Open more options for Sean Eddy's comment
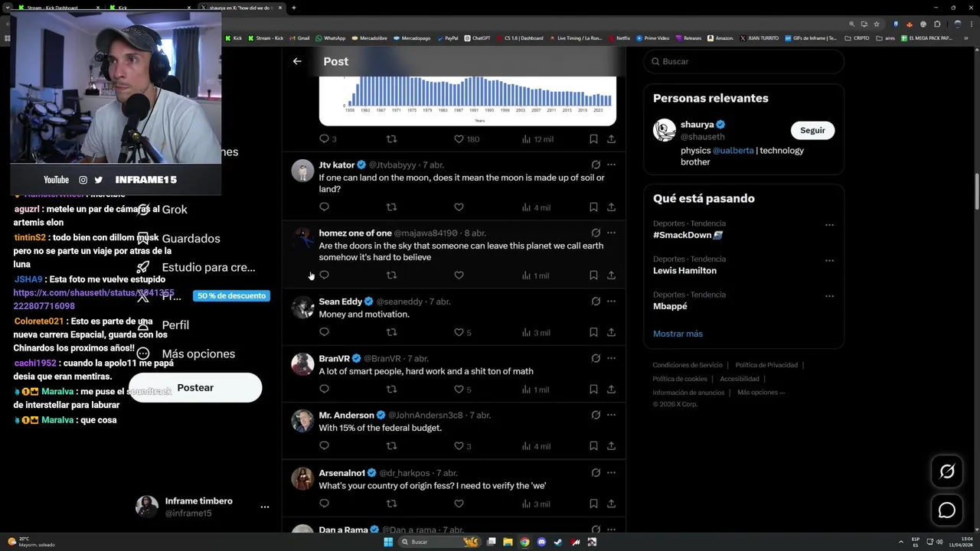The height and width of the screenshot is (551, 980). click(611, 302)
